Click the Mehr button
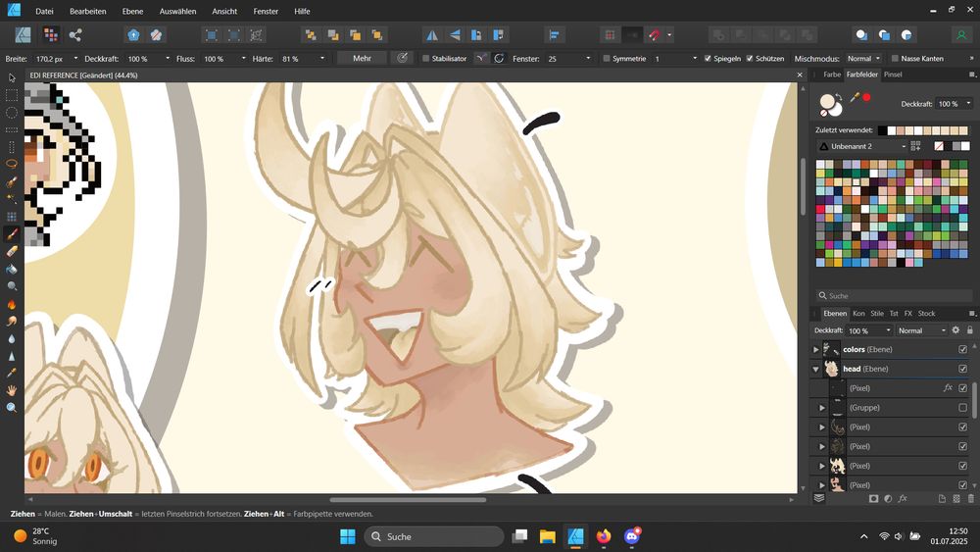 [362, 58]
